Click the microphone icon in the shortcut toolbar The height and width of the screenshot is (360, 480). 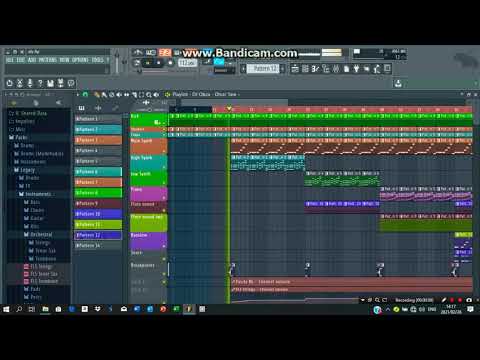(30, 83)
